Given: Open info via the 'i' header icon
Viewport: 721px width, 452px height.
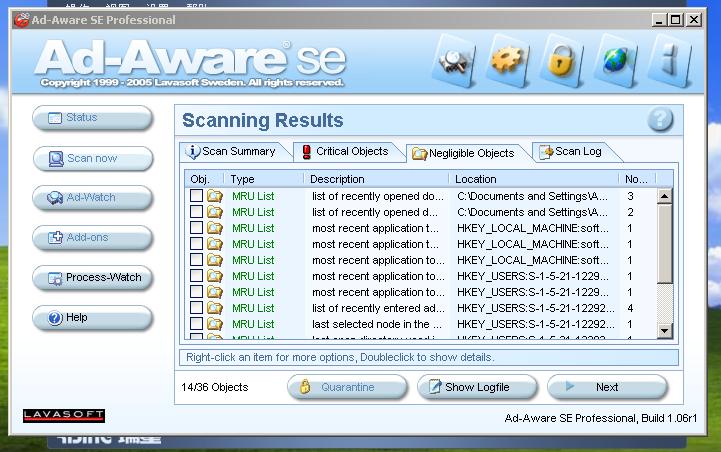Looking at the screenshot, I should pos(670,62).
